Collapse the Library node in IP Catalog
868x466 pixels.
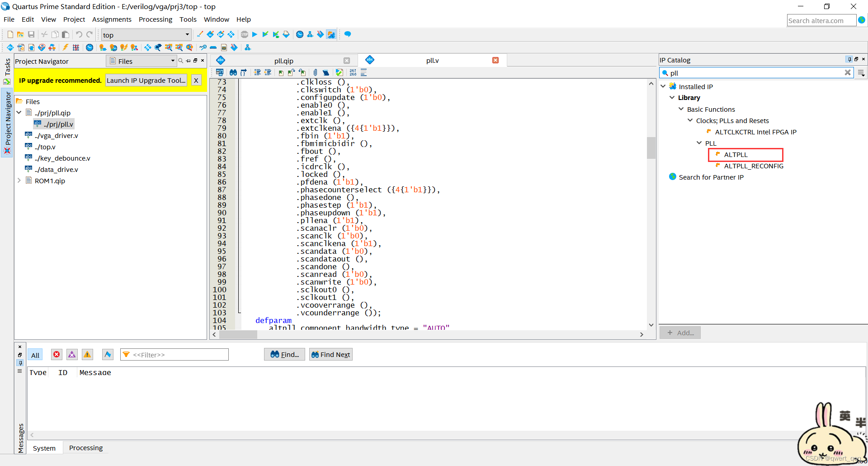click(672, 98)
